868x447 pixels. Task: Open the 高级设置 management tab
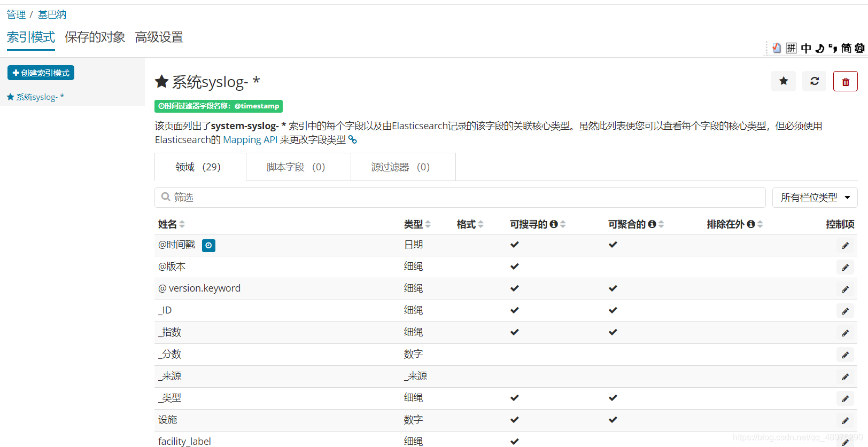[159, 37]
